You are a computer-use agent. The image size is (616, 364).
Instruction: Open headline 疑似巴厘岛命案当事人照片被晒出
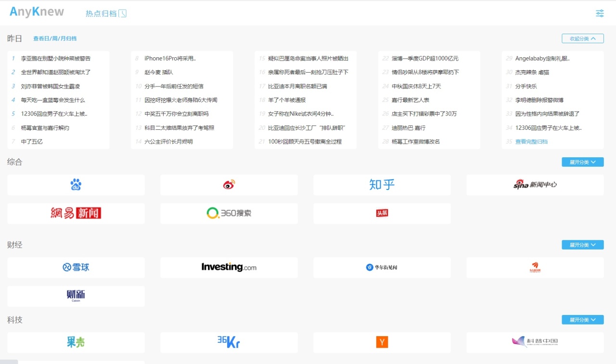pyautogui.click(x=308, y=59)
